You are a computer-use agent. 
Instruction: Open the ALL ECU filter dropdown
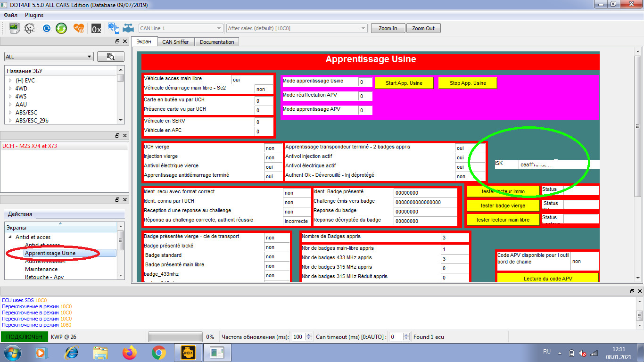[x=89, y=57]
